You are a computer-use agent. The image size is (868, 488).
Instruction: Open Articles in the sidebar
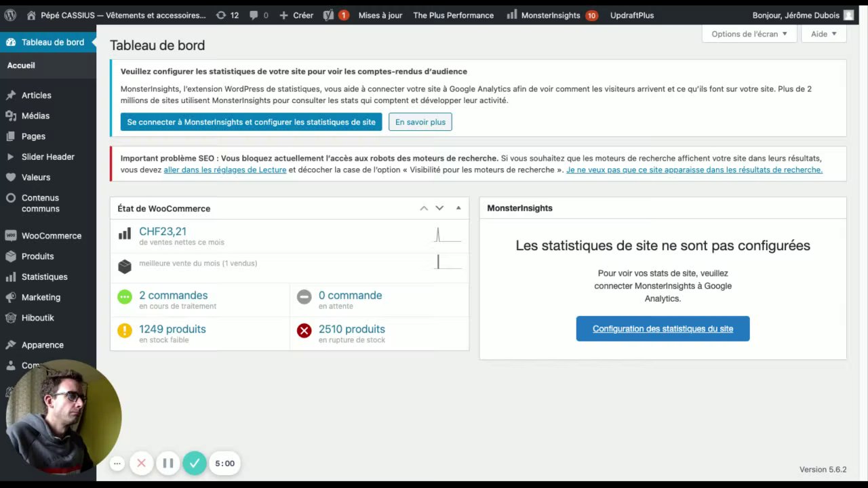point(48,96)
